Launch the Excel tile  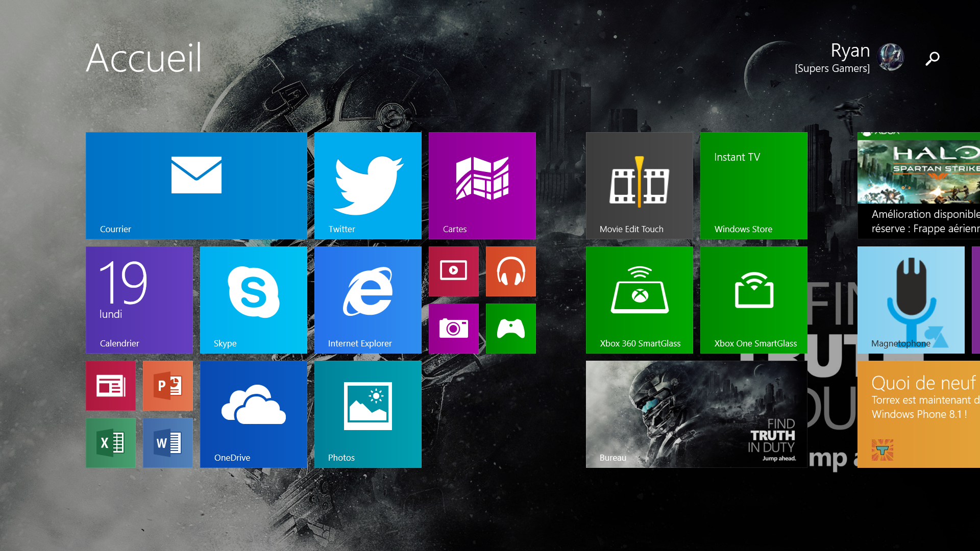click(111, 443)
